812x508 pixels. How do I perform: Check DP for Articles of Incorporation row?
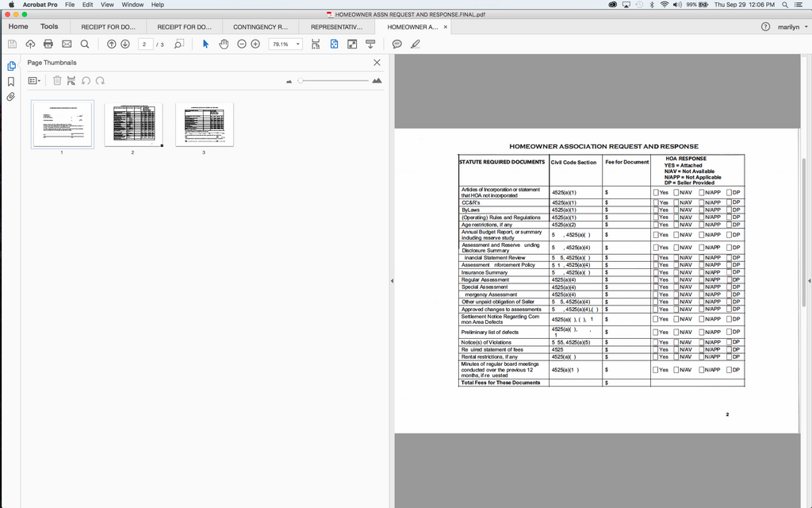728,192
